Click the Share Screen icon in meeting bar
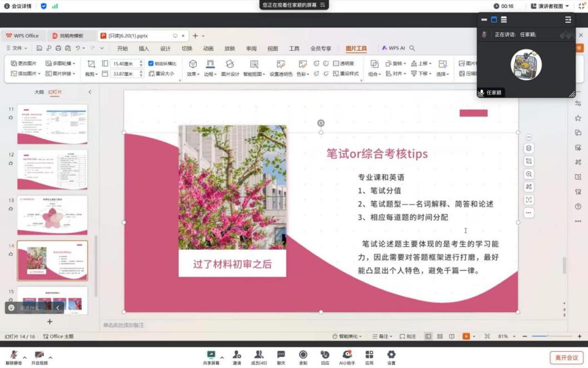Viewport: 588px width, 368px height. pyautogui.click(x=211, y=355)
